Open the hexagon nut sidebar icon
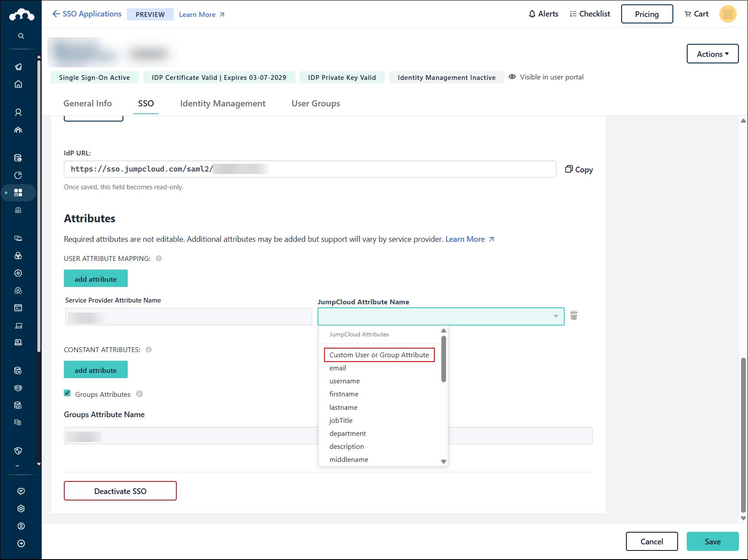Viewport: 748px width, 560px height. point(18,273)
